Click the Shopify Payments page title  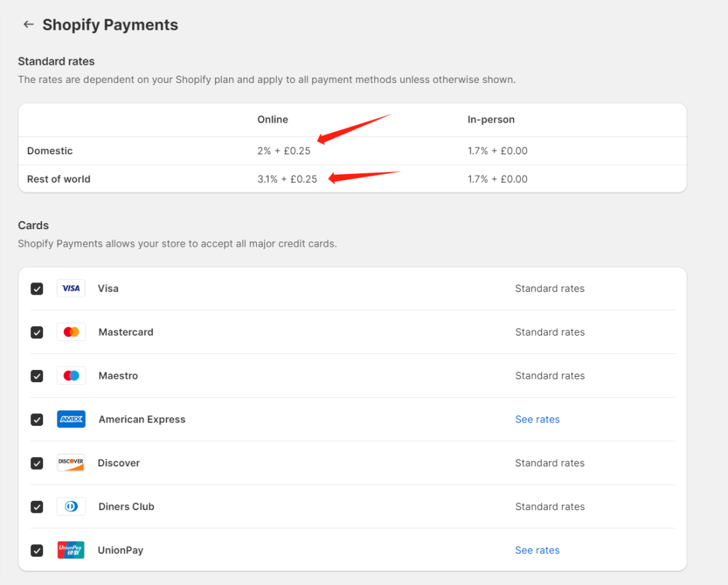[110, 25]
